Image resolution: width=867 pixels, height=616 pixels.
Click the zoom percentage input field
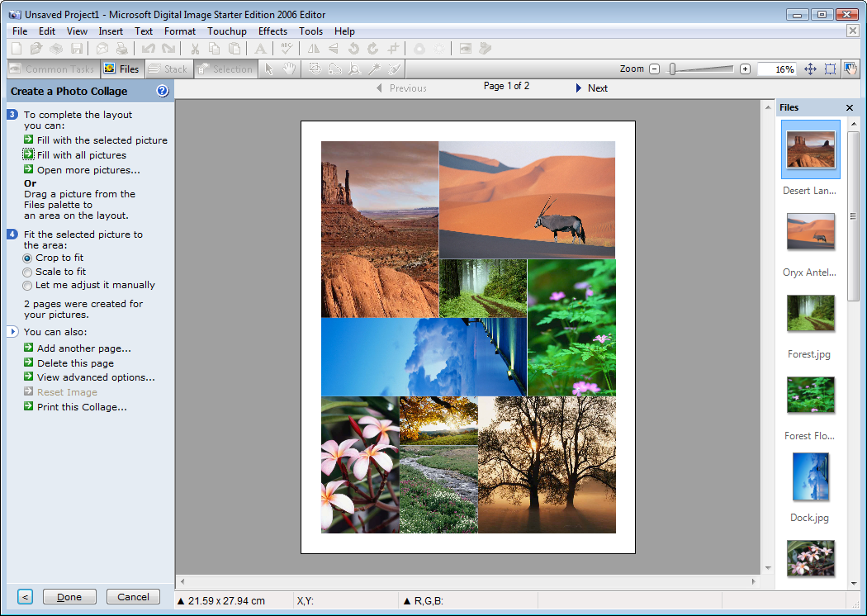pos(777,69)
